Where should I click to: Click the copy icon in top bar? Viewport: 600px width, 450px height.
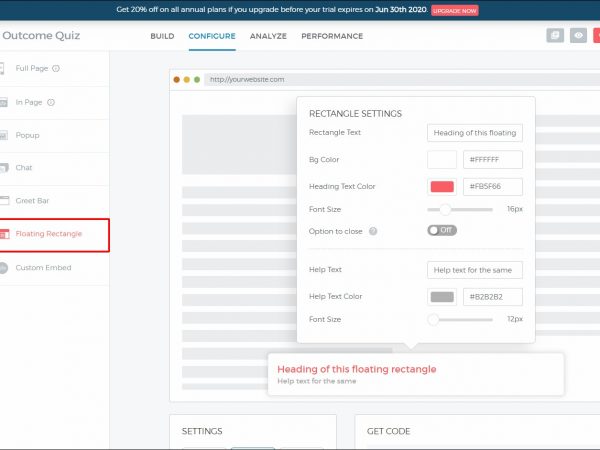tap(555, 36)
